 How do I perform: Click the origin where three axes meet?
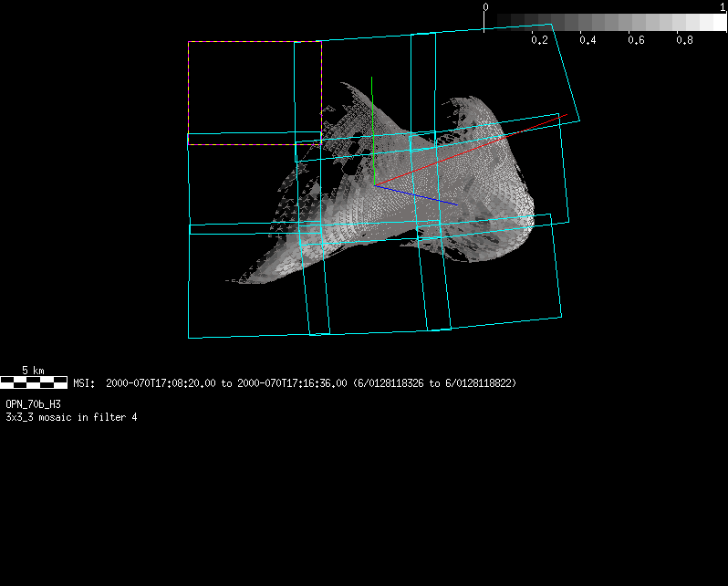[x=373, y=185]
